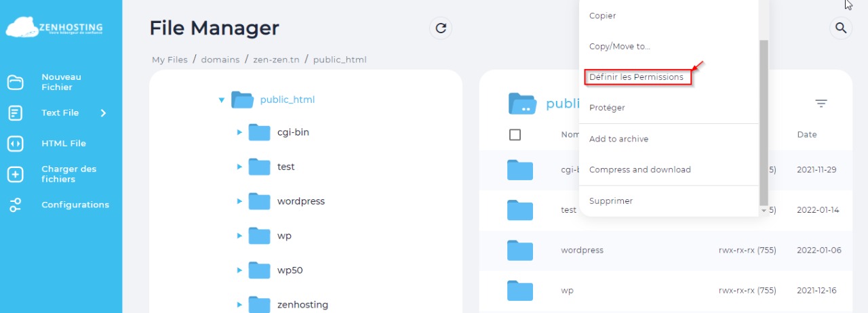This screenshot has width=868, height=313.
Task: Click the filter/sort lines icon
Action: [821, 104]
